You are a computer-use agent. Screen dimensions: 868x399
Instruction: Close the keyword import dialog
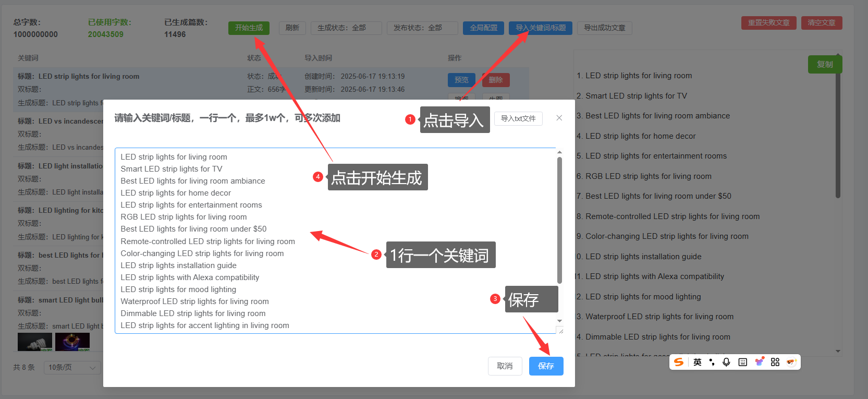point(559,118)
